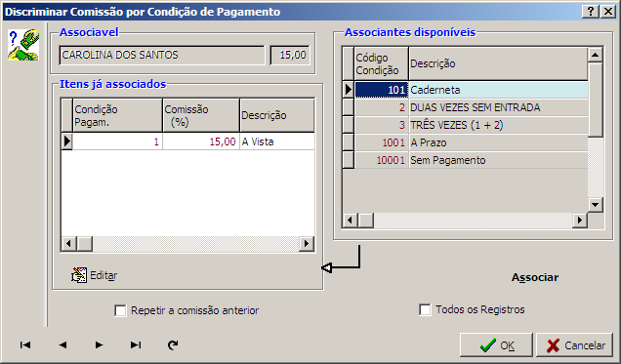Viewport: 621px width, 364px height.
Task: Jump to the last record
Action: coord(136,345)
